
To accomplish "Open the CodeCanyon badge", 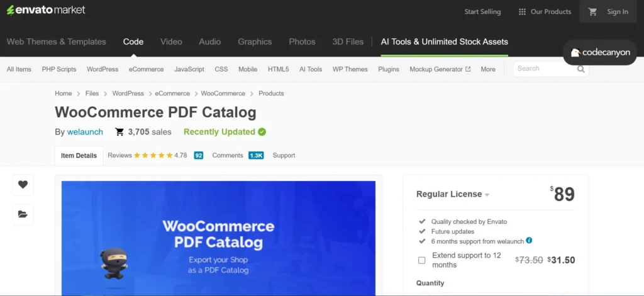I will [599, 53].
